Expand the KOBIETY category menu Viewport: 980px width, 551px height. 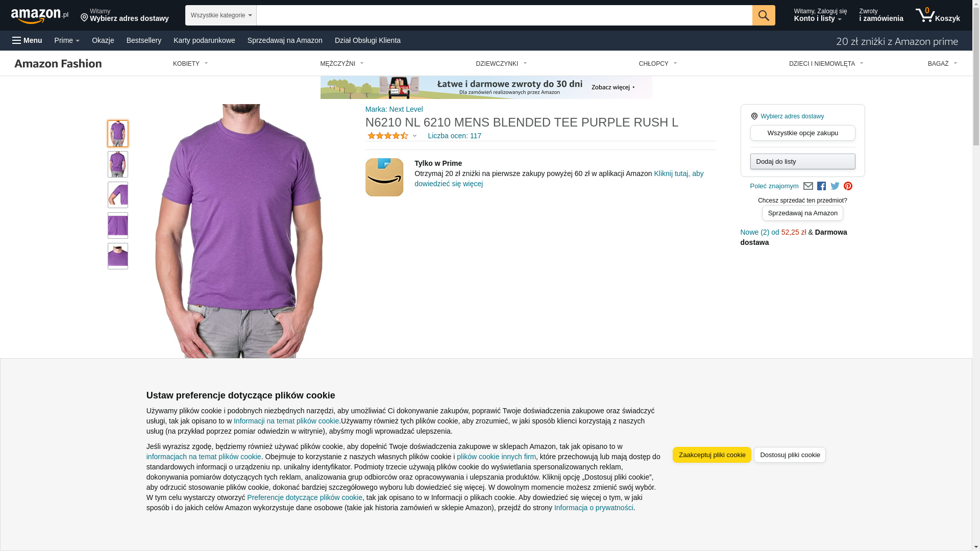[x=190, y=64]
